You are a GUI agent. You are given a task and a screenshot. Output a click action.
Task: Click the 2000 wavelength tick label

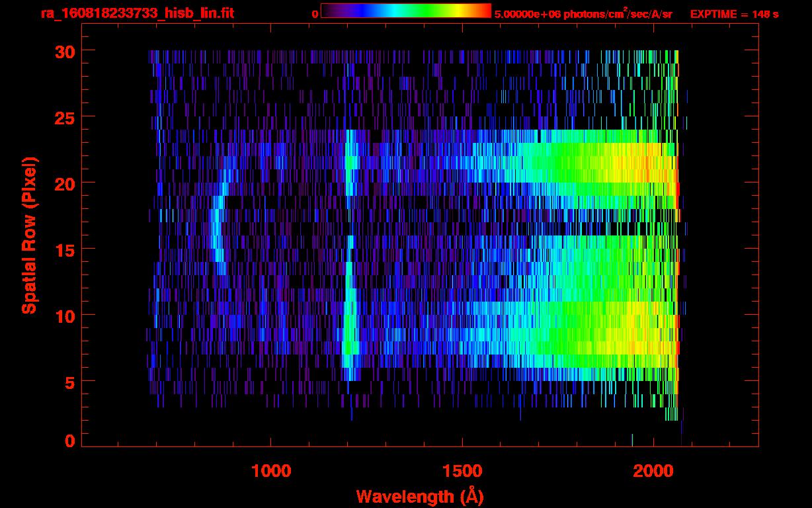tap(652, 470)
